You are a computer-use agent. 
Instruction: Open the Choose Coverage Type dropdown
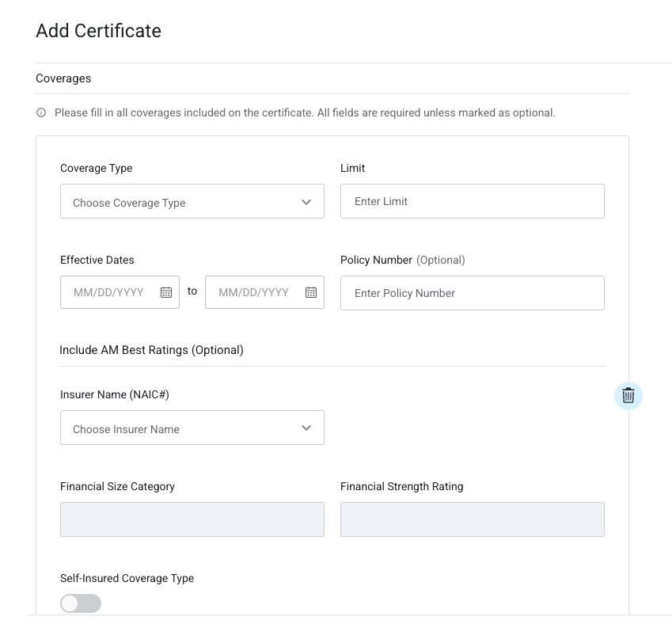click(x=182, y=202)
